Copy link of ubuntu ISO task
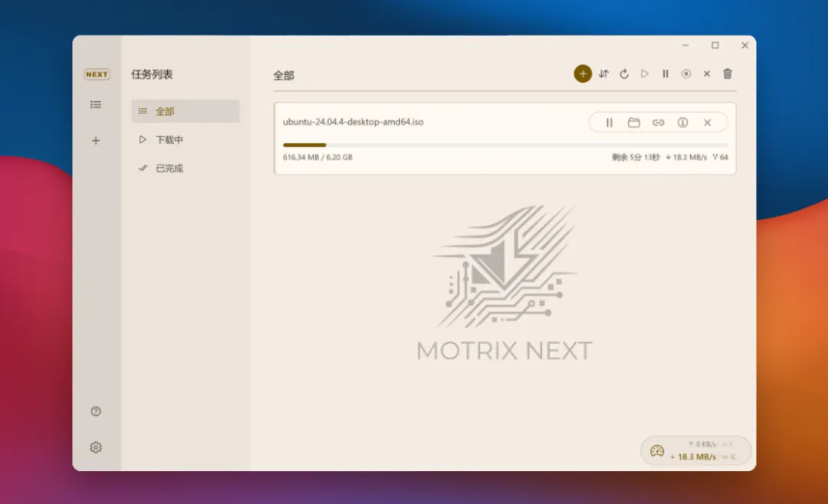Screen dimensions: 828x504 [x=658, y=123]
